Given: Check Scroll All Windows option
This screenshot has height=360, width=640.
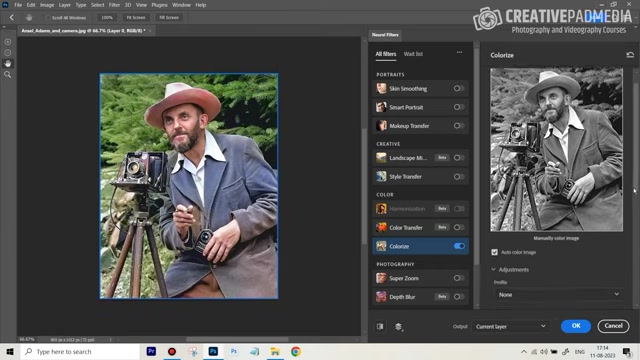Looking at the screenshot, I should [x=48, y=18].
